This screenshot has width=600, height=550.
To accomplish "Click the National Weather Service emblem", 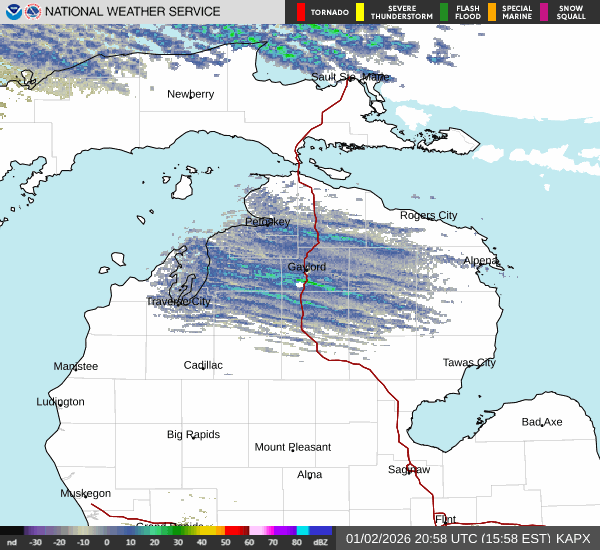I will (32, 12).
